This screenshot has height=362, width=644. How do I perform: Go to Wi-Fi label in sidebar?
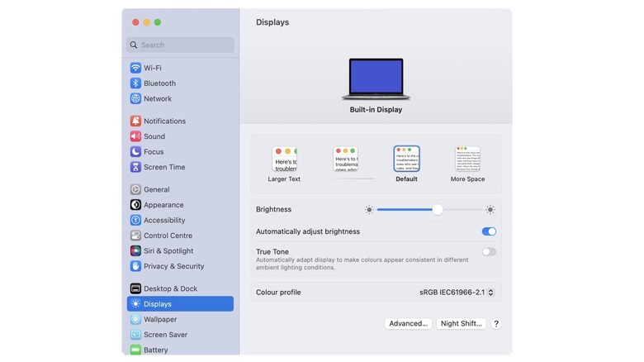pyautogui.click(x=153, y=68)
